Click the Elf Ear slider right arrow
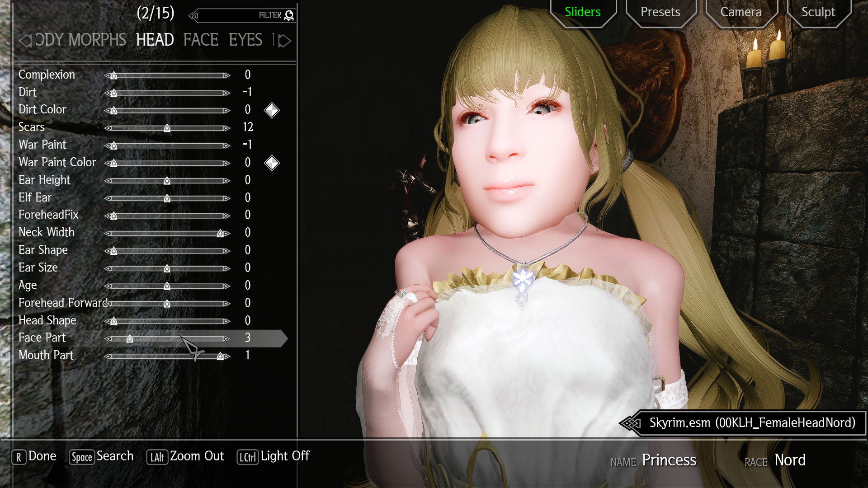 pos(227,198)
